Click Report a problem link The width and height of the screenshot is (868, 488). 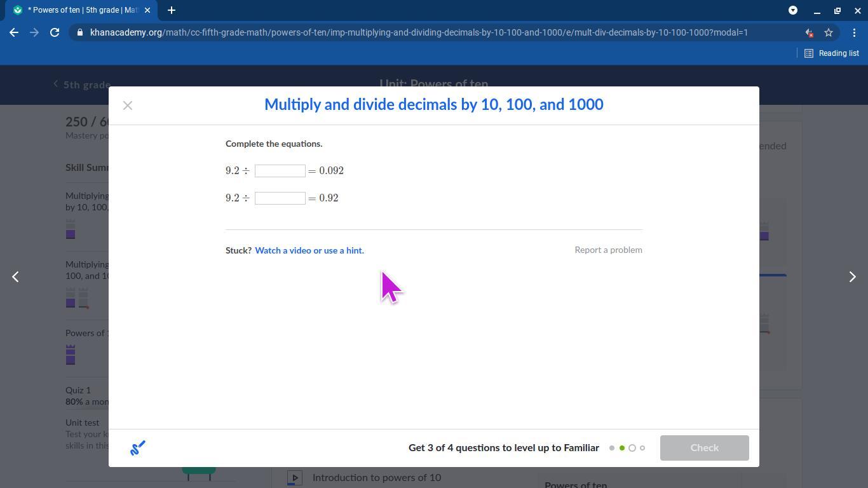click(x=608, y=250)
